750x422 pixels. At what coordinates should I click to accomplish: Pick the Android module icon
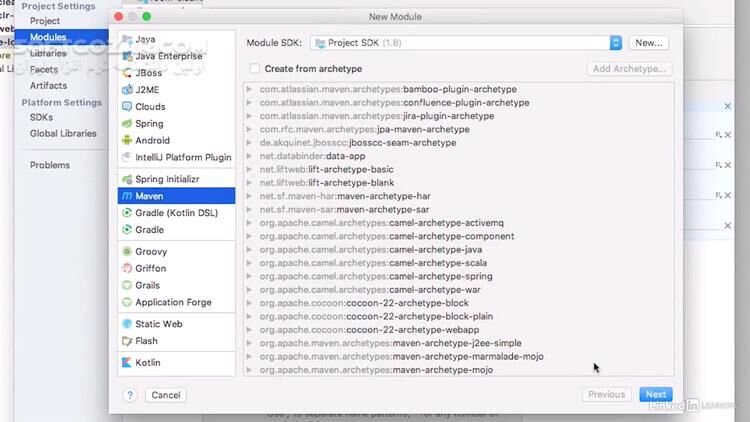[x=127, y=141]
